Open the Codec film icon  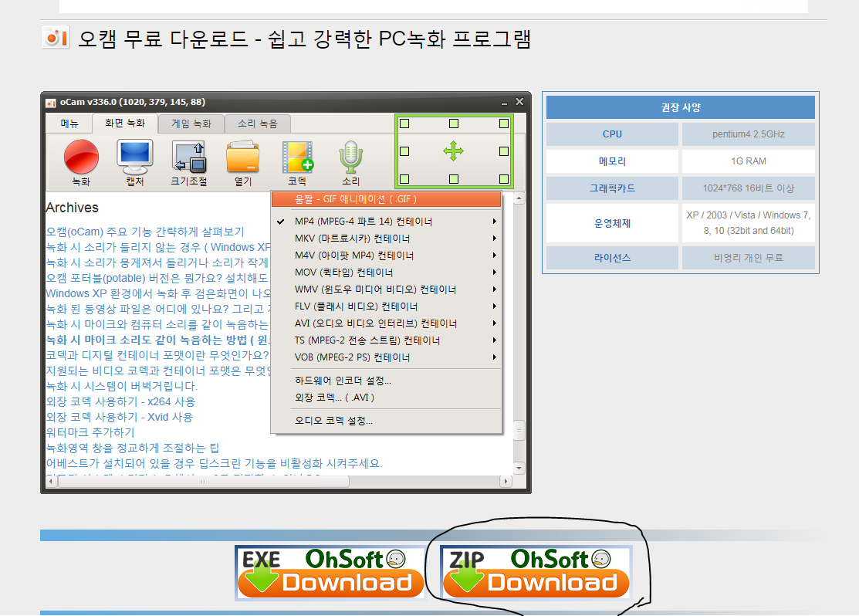pos(297,157)
